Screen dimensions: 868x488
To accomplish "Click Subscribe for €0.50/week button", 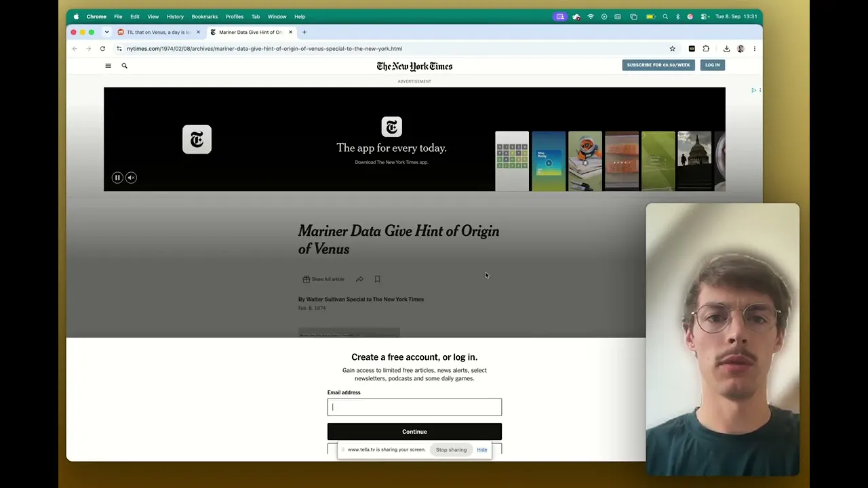I will coord(658,65).
